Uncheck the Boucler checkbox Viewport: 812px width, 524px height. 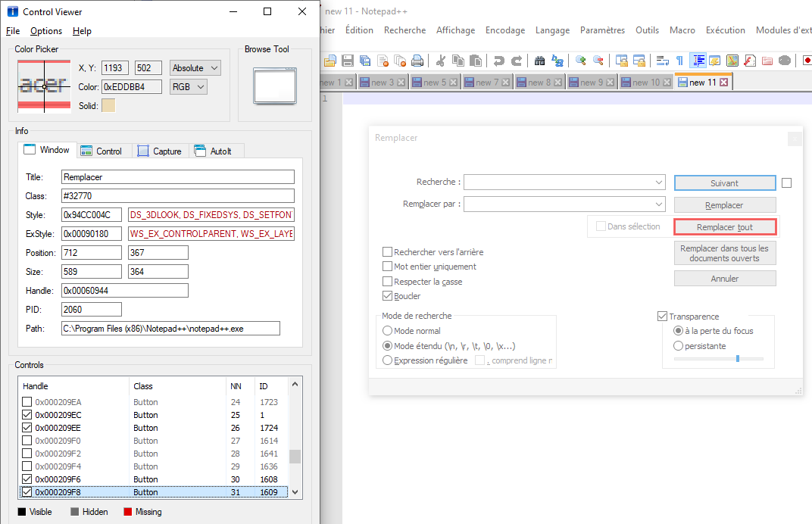point(388,296)
